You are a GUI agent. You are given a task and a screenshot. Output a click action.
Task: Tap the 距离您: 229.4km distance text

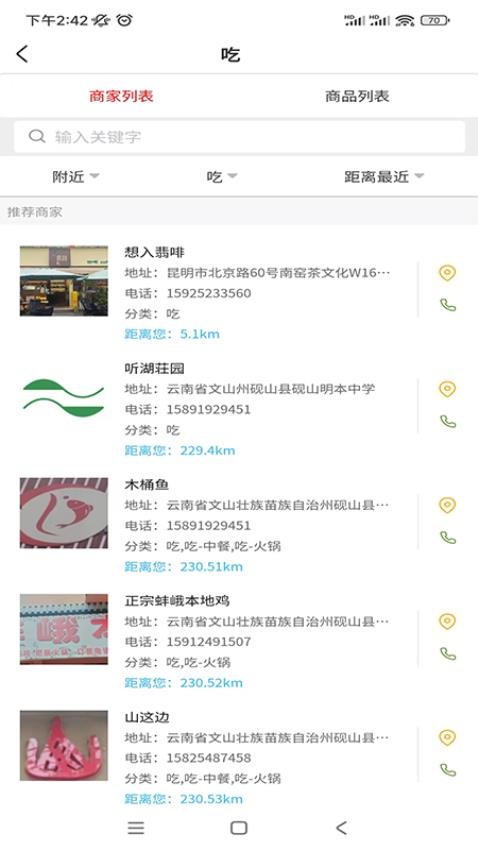pos(180,450)
